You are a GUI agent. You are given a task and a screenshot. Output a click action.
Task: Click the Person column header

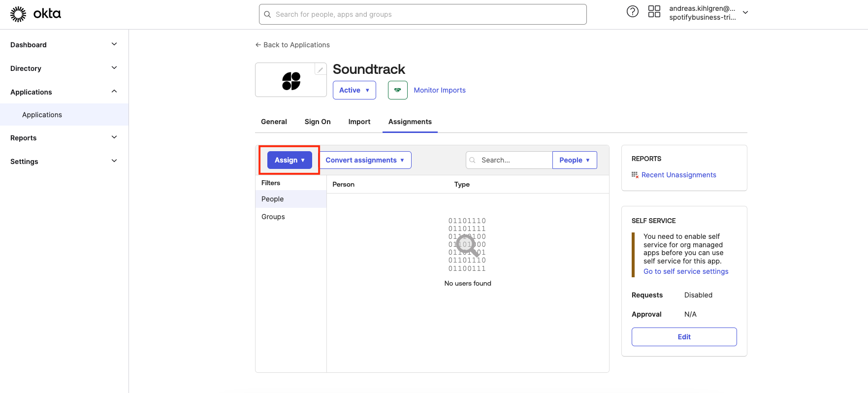(343, 184)
